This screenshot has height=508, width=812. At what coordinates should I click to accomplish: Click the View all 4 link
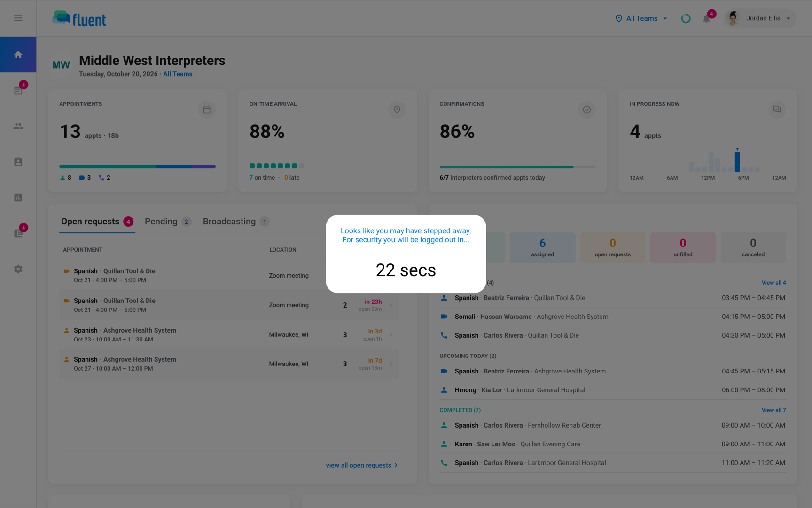pyautogui.click(x=773, y=283)
